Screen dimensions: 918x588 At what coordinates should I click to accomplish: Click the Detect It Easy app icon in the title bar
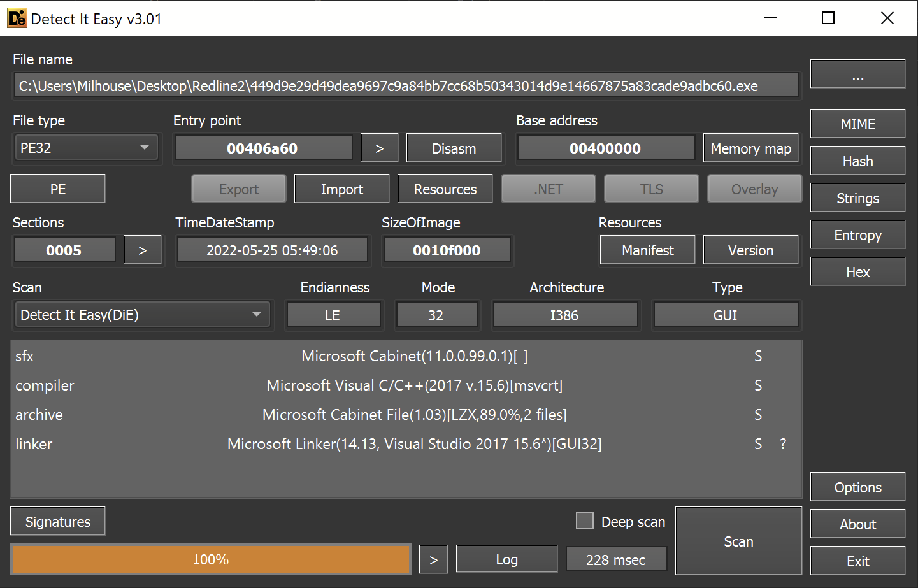pyautogui.click(x=17, y=18)
